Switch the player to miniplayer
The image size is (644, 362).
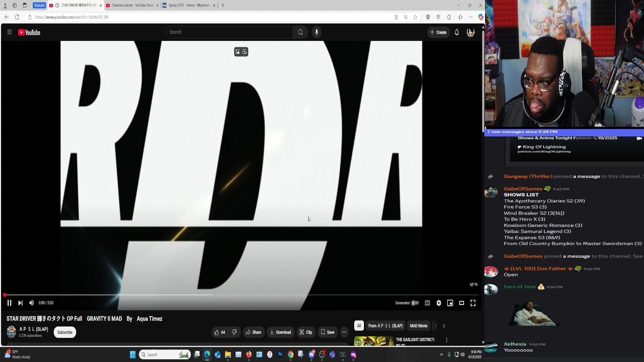click(x=450, y=303)
